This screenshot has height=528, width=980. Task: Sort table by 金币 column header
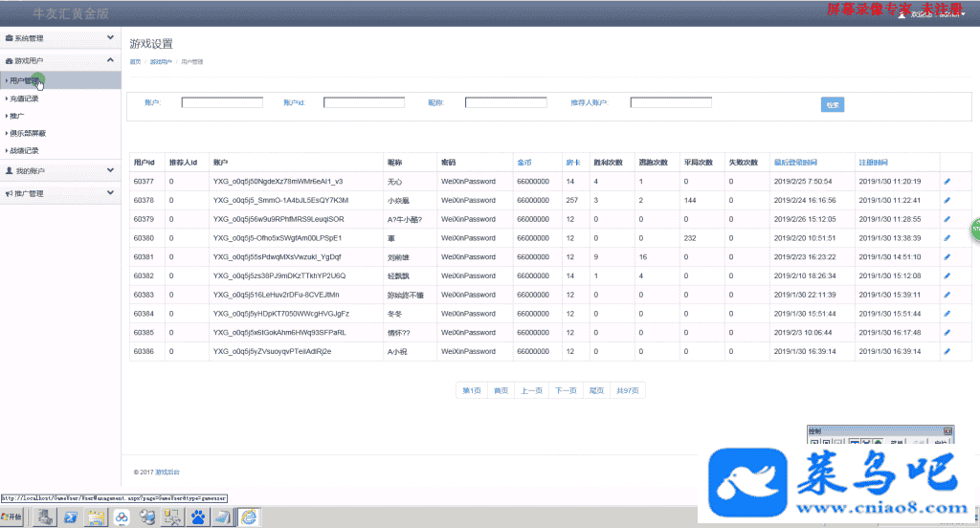(x=523, y=162)
